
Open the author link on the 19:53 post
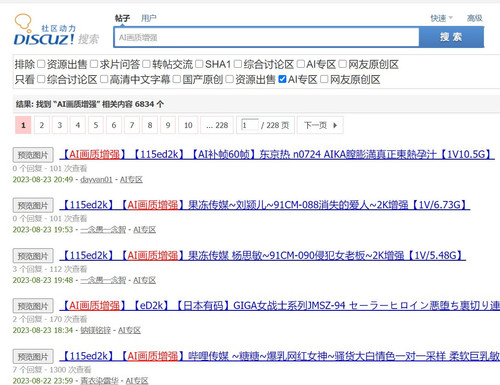103,230
